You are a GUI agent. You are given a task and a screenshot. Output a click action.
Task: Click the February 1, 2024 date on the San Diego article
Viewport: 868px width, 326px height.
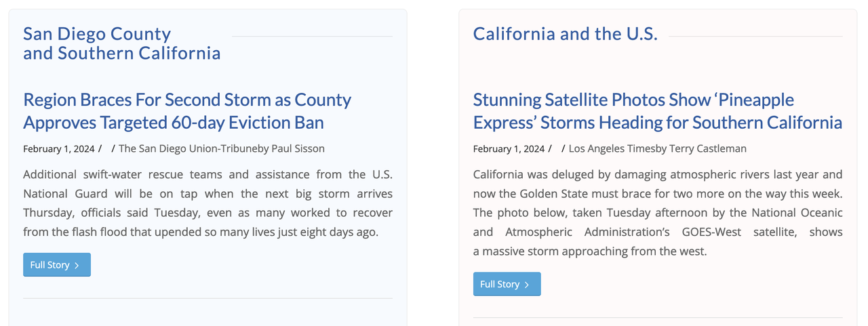pyautogui.click(x=59, y=148)
